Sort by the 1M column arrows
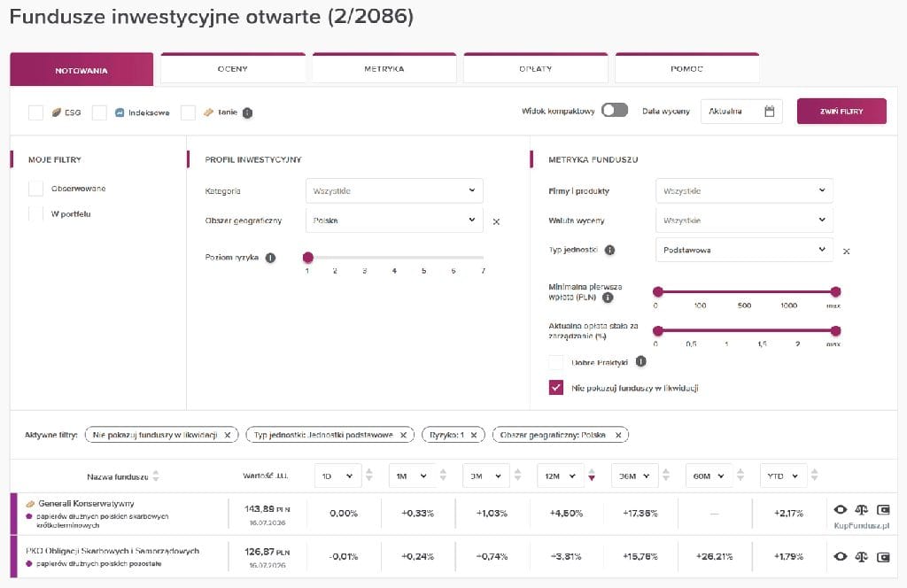 point(443,476)
